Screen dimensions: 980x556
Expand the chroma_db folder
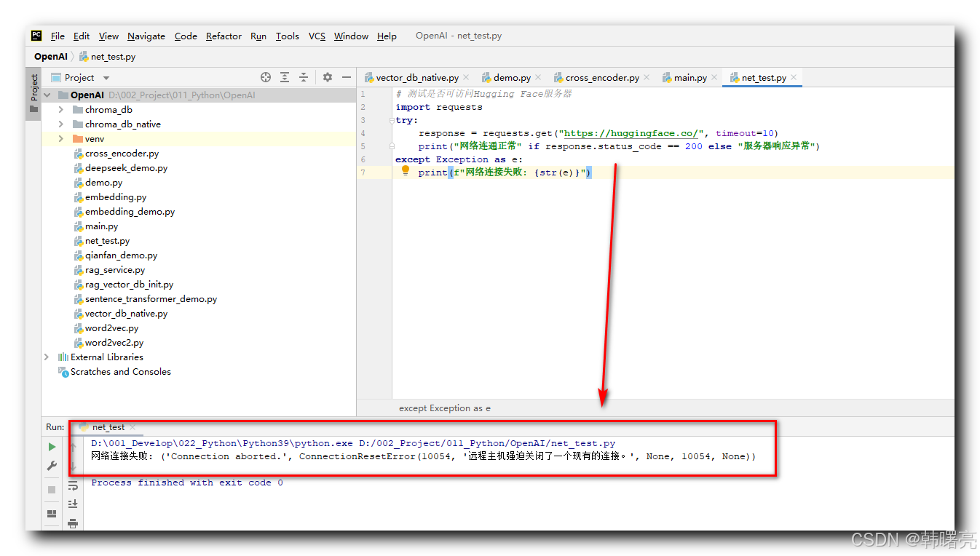(61, 110)
